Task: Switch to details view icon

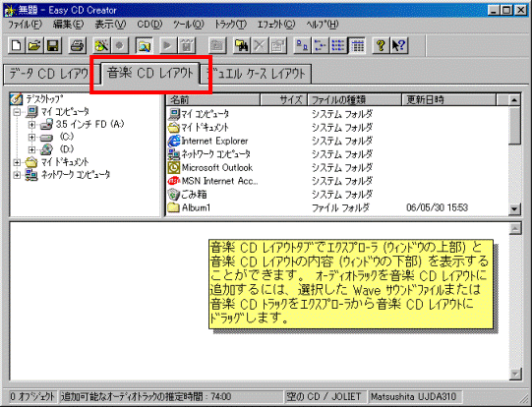Action: 357,45
